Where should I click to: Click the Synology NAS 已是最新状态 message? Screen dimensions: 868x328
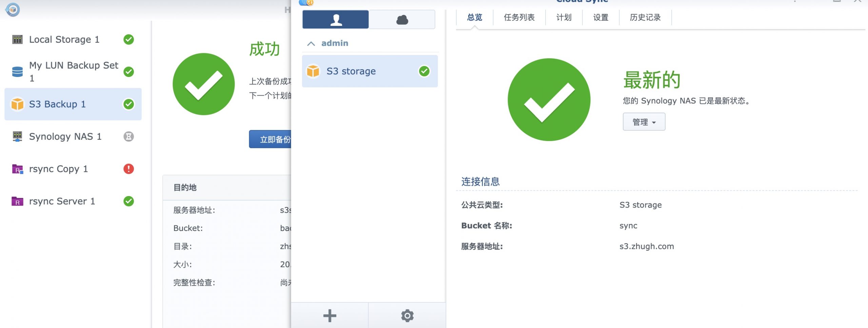[x=686, y=101]
